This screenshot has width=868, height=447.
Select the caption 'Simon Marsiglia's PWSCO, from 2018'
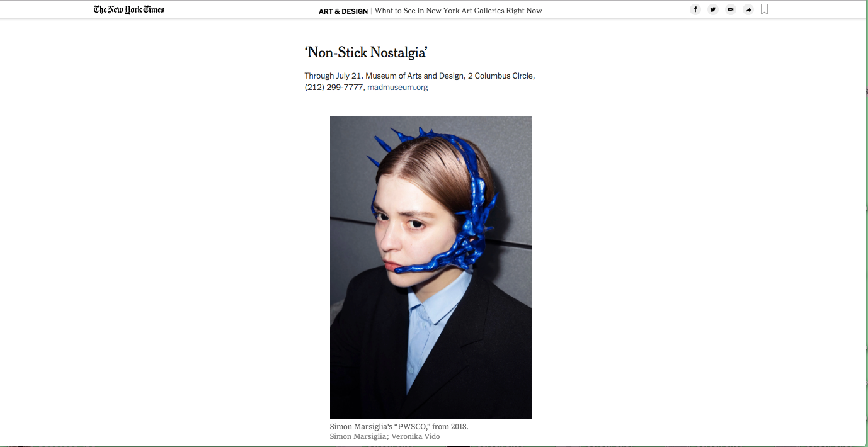399,427
